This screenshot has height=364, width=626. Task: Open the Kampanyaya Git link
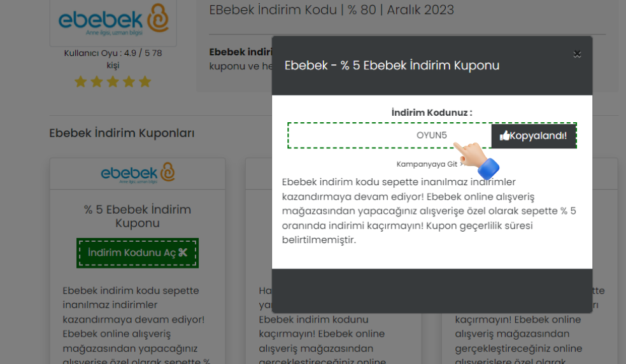[x=427, y=164]
